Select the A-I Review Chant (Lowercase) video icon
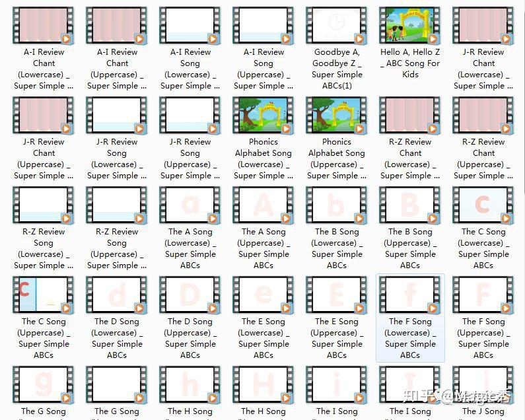The height and width of the screenshot is (420, 525). tap(43, 26)
